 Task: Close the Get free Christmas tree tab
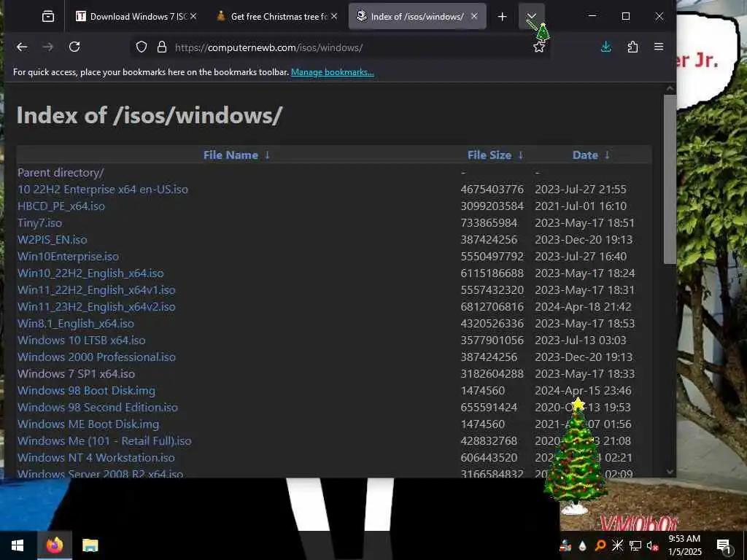tap(334, 16)
